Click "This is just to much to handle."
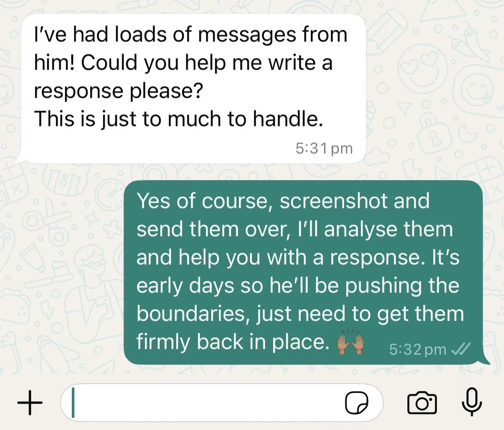Viewport: 504px width, 430px height. click(x=178, y=119)
